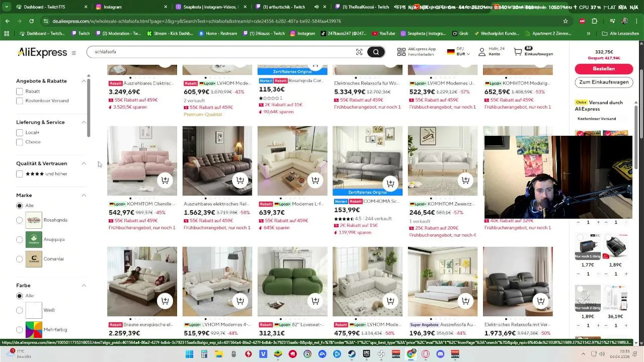The width and height of the screenshot is (644, 362).
Task: Click the filter sidebar scrollbar
Action: (x=89, y=107)
